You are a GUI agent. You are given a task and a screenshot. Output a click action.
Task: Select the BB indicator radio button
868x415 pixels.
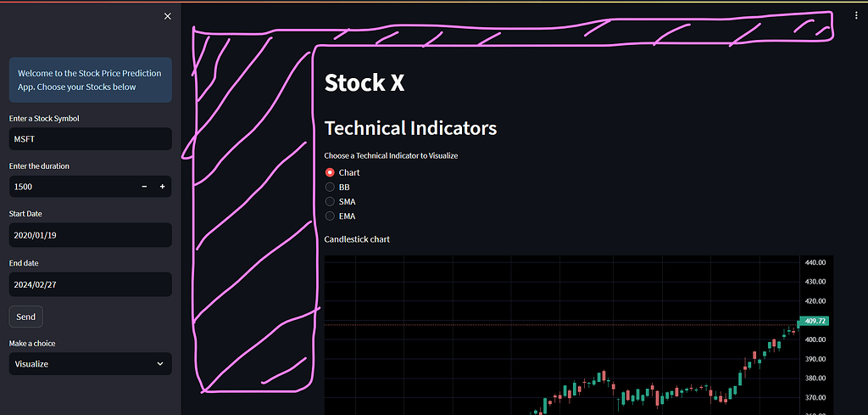coord(330,187)
